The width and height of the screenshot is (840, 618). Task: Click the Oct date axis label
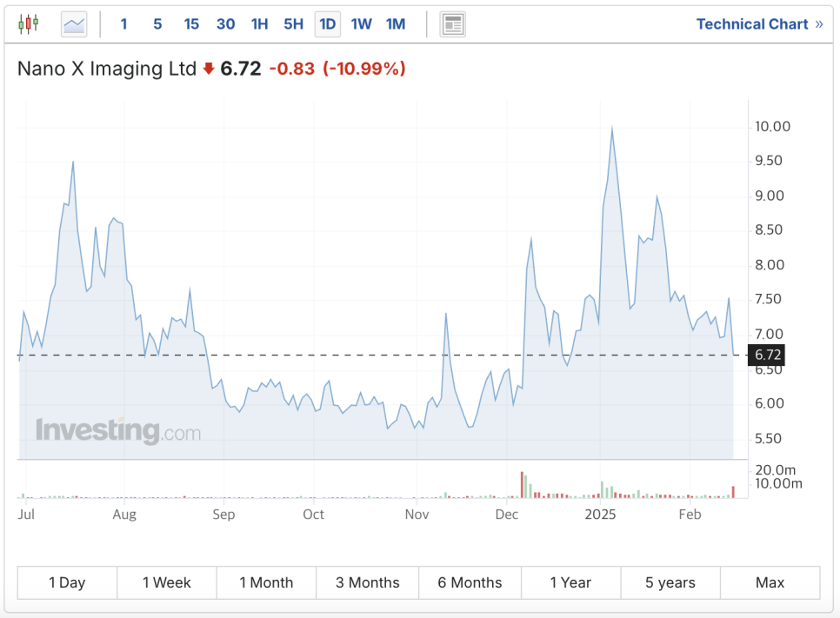click(x=313, y=514)
